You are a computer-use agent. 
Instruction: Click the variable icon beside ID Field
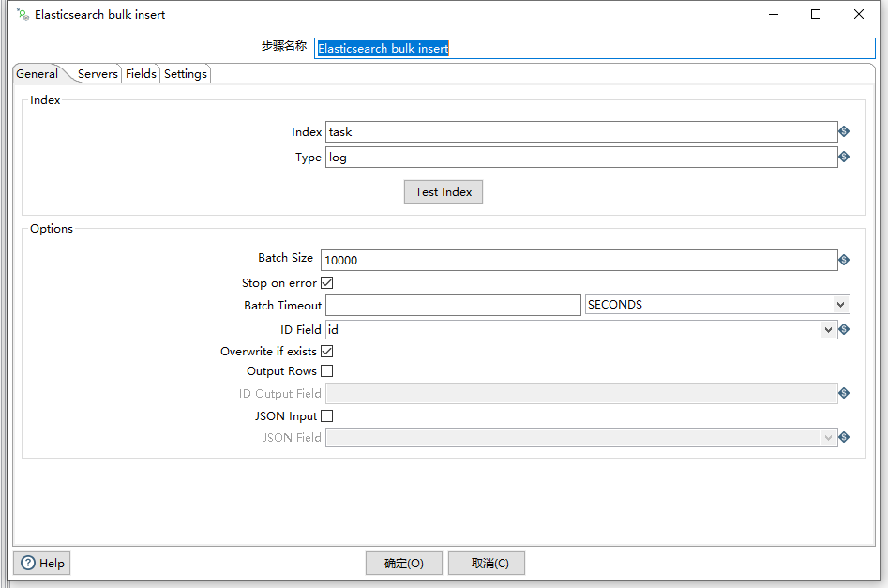tap(843, 329)
